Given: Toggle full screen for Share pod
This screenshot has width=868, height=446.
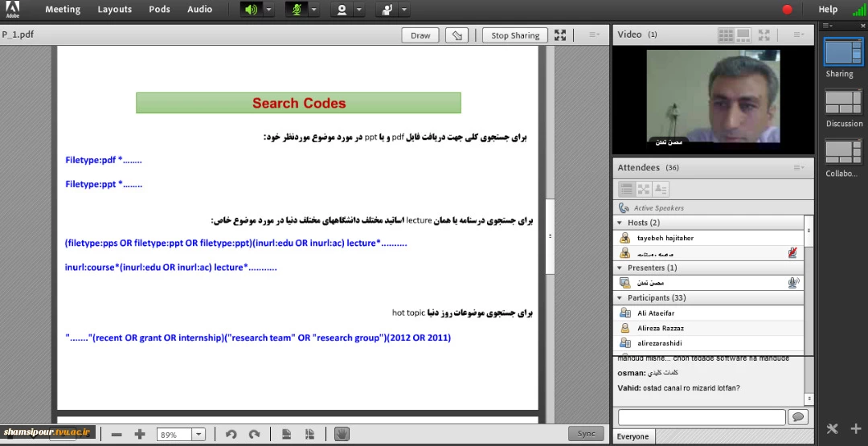Looking at the screenshot, I should coord(560,35).
